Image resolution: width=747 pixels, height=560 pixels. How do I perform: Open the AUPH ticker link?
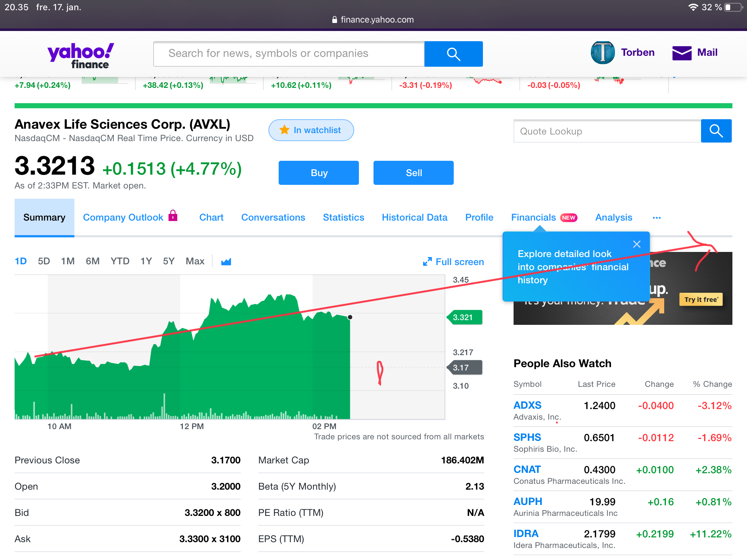tap(528, 502)
